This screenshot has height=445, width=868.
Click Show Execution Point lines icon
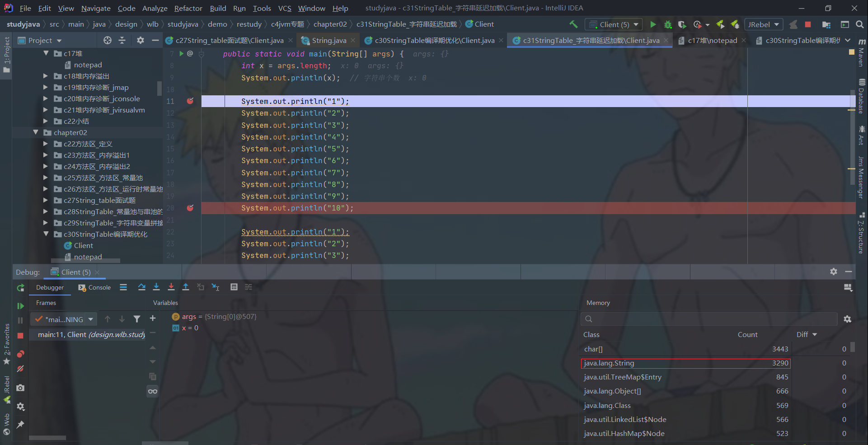[123, 287]
